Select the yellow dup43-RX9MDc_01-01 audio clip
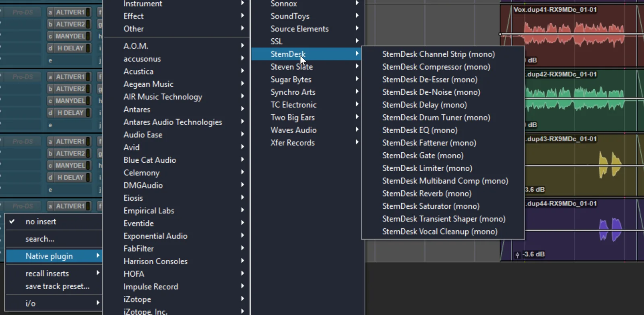 (x=584, y=165)
